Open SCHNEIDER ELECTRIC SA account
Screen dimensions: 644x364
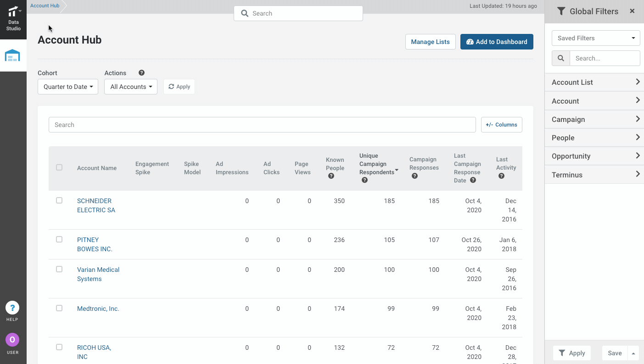[96, 205]
